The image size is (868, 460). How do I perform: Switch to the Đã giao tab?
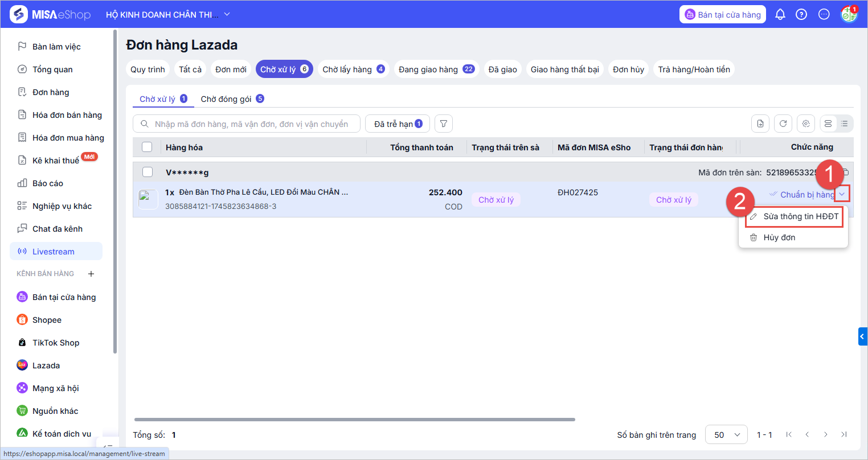click(503, 69)
